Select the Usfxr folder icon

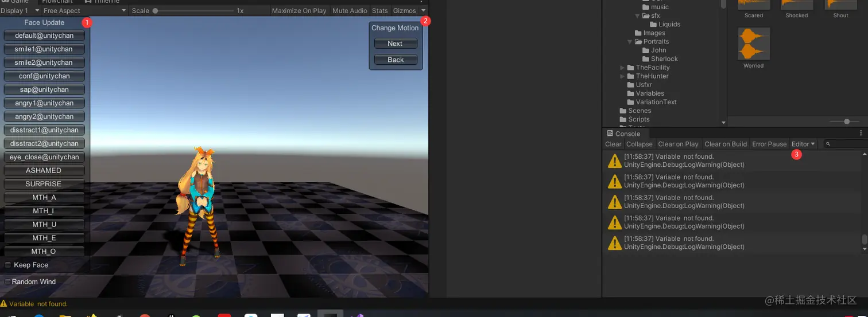tap(631, 84)
